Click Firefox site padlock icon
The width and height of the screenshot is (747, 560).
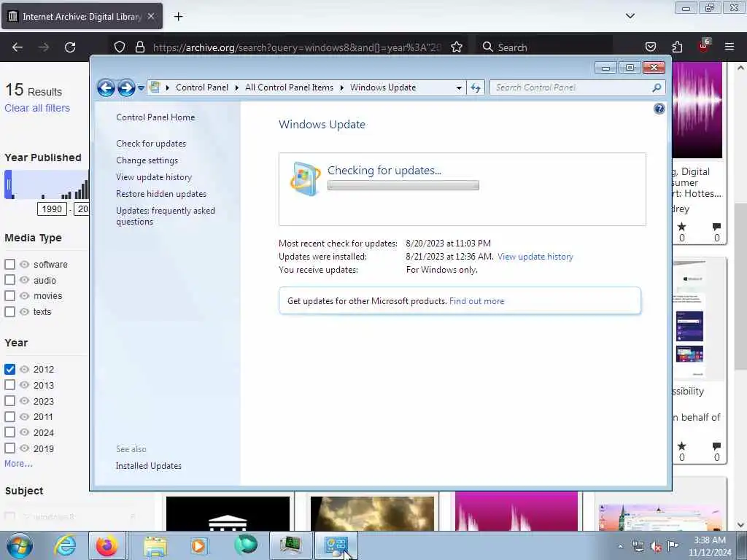[x=139, y=47]
